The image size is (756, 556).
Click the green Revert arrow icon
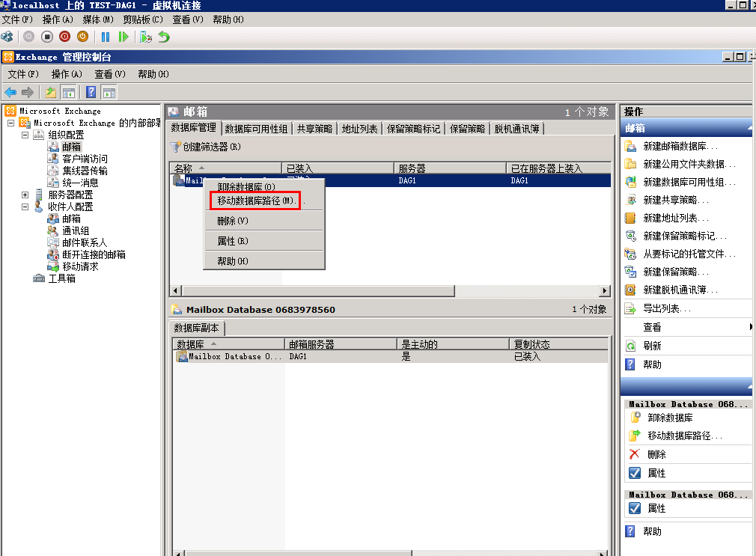(164, 37)
